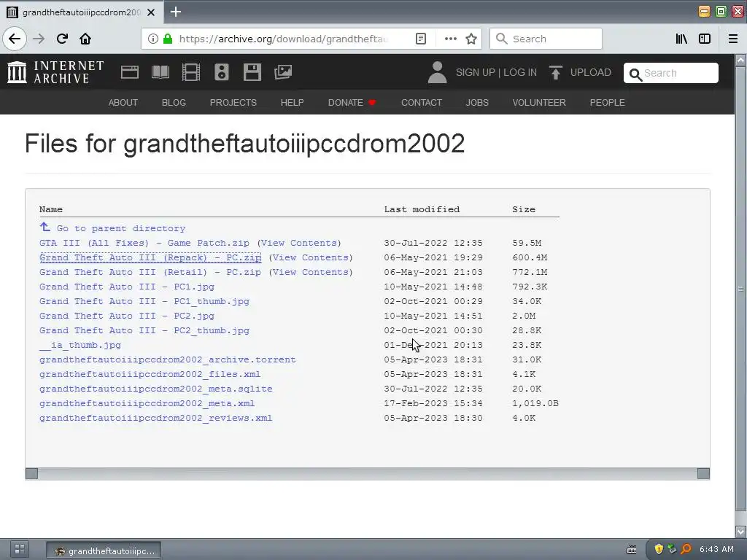This screenshot has width=747, height=560.
Task: Open the BLOG menu item
Action: (x=174, y=102)
